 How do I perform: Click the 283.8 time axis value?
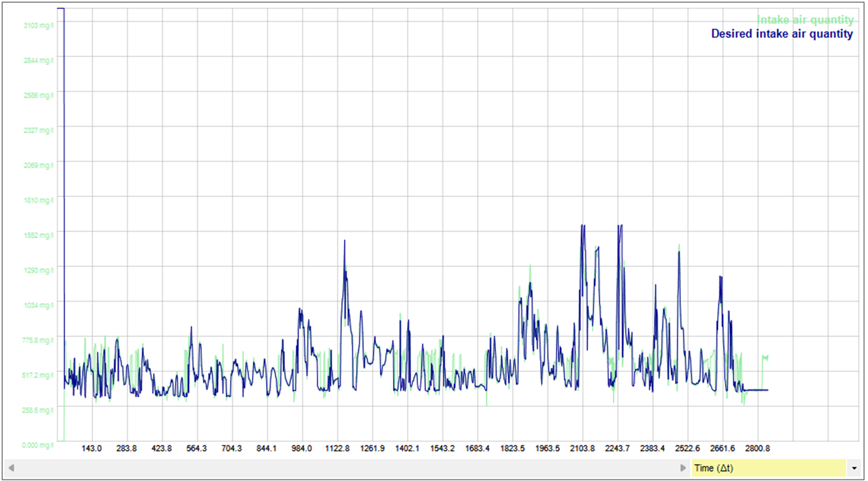coord(127,449)
